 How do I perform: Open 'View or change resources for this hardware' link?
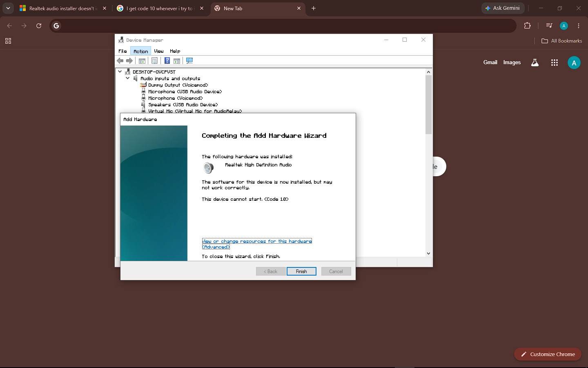(x=257, y=244)
